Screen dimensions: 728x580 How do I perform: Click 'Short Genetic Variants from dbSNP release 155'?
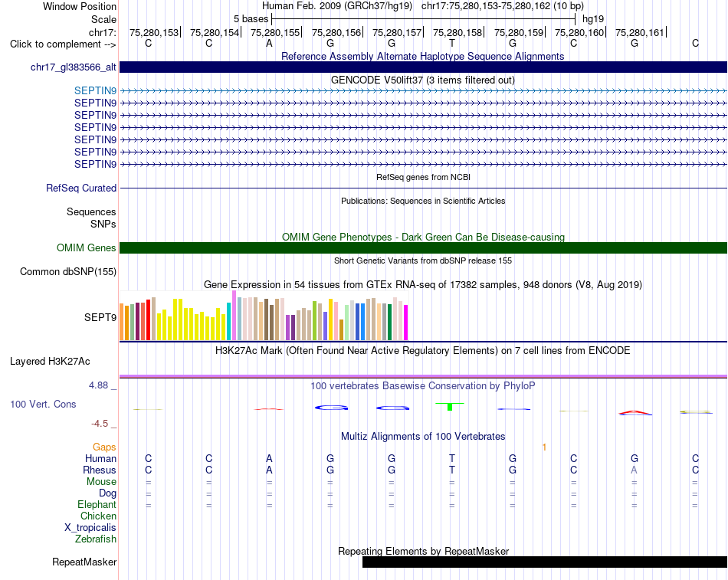[423, 261]
